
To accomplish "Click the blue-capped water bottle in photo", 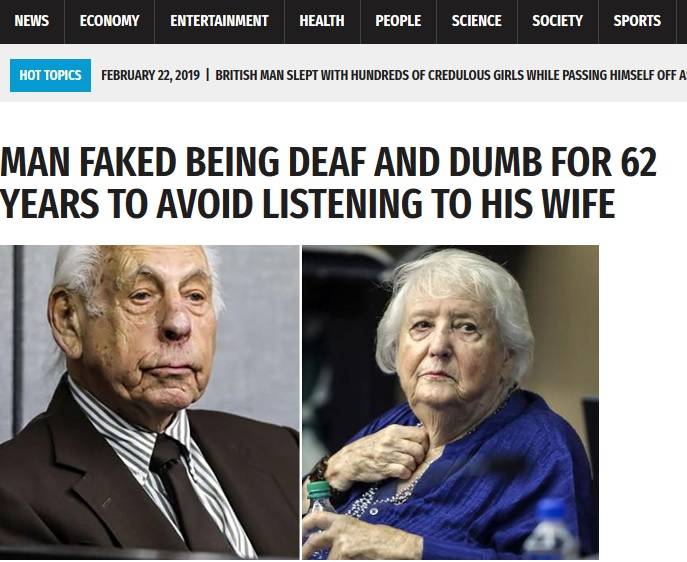I will pos(551,529).
